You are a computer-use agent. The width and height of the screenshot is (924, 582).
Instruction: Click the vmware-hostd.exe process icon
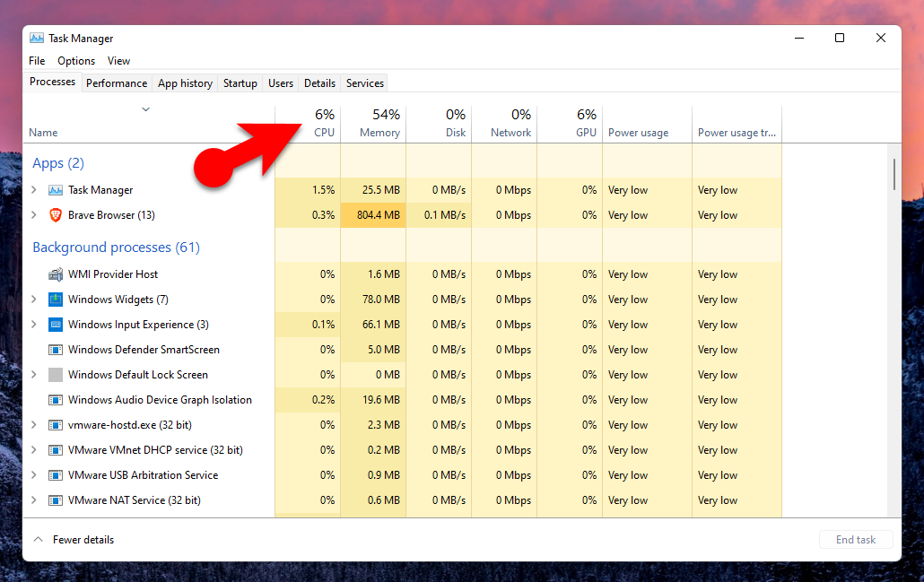56,425
